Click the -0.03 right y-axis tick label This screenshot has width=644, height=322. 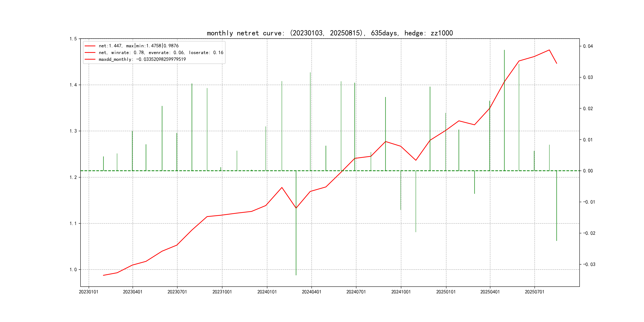(589, 264)
